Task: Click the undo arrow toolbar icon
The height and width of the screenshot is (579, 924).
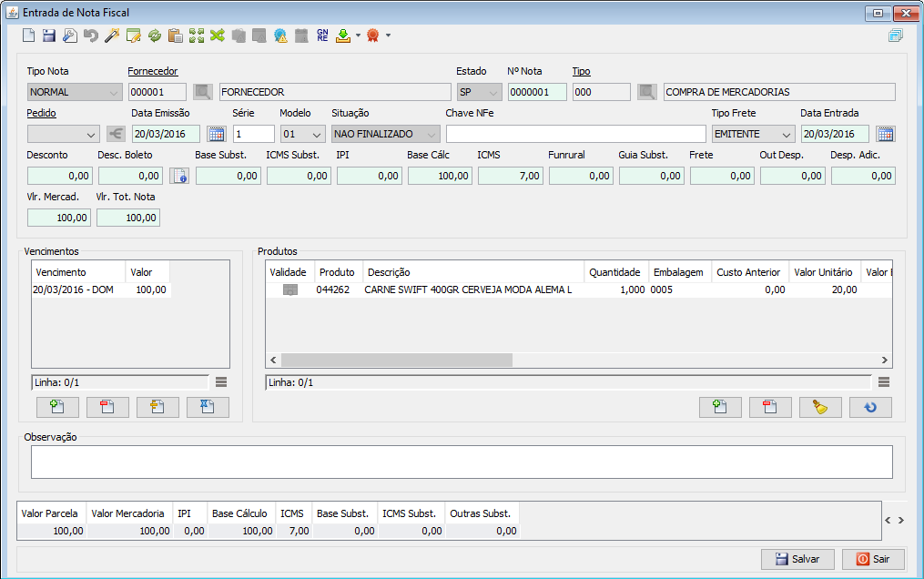Action: (91, 36)
